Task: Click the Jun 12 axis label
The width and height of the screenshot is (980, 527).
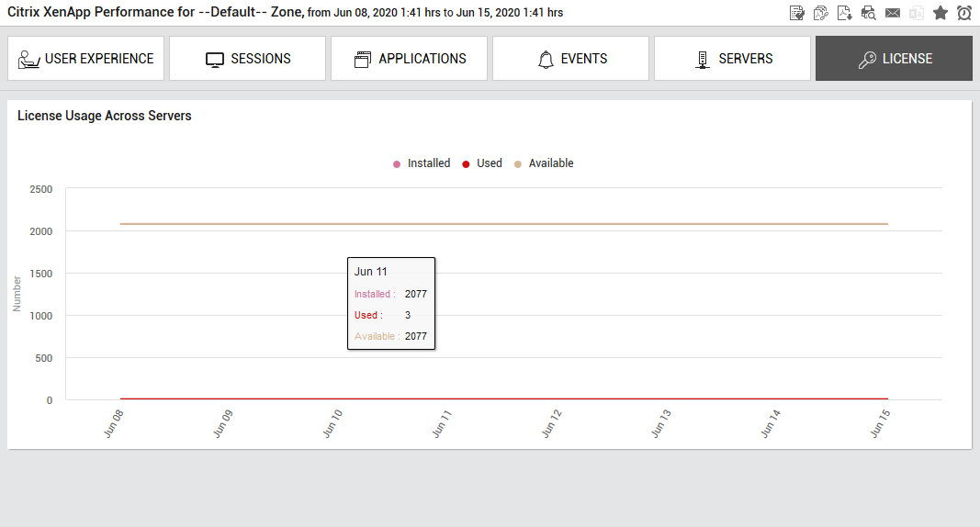Action: click(552, 423)
